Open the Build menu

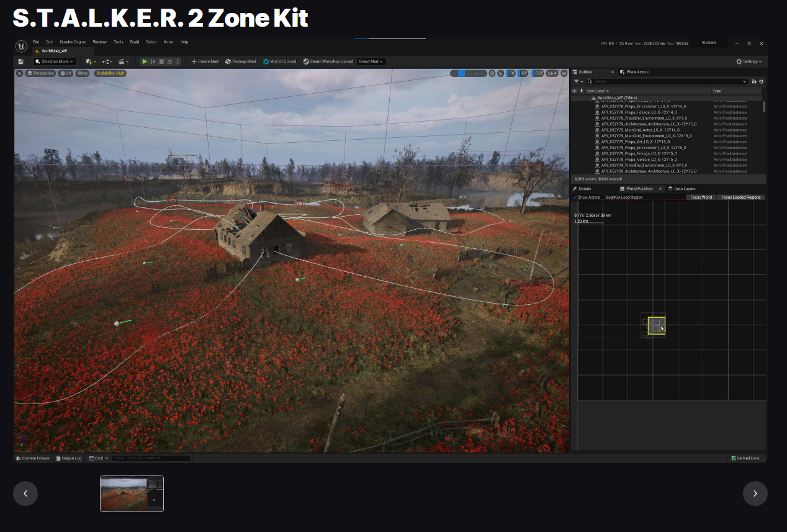pyautogui.click(x=135, y=42)
